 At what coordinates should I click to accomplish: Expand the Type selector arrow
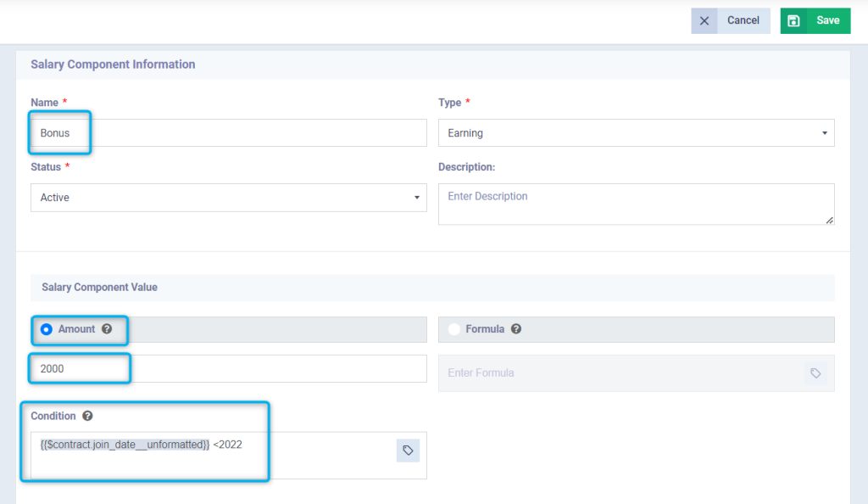tap(823, 132)
